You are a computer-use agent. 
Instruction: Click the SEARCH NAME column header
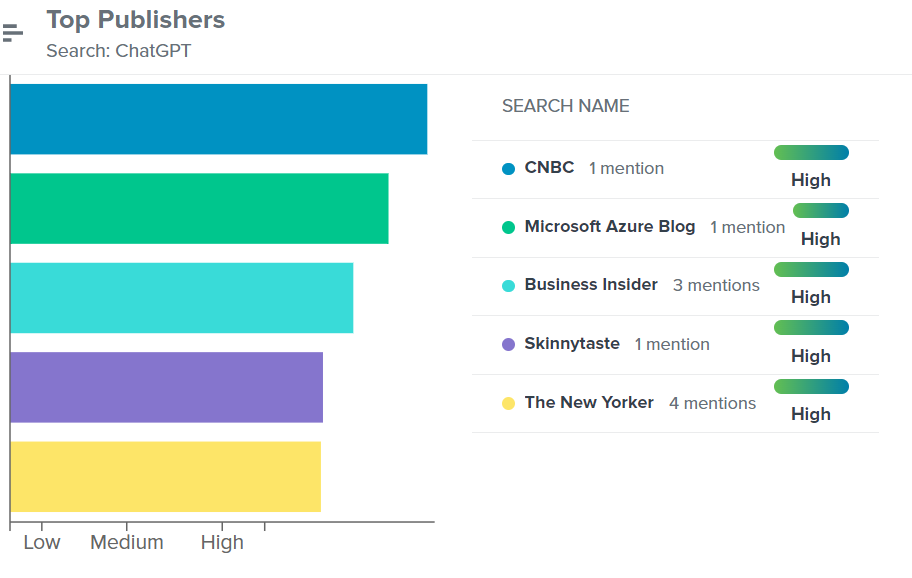(565, 106)
